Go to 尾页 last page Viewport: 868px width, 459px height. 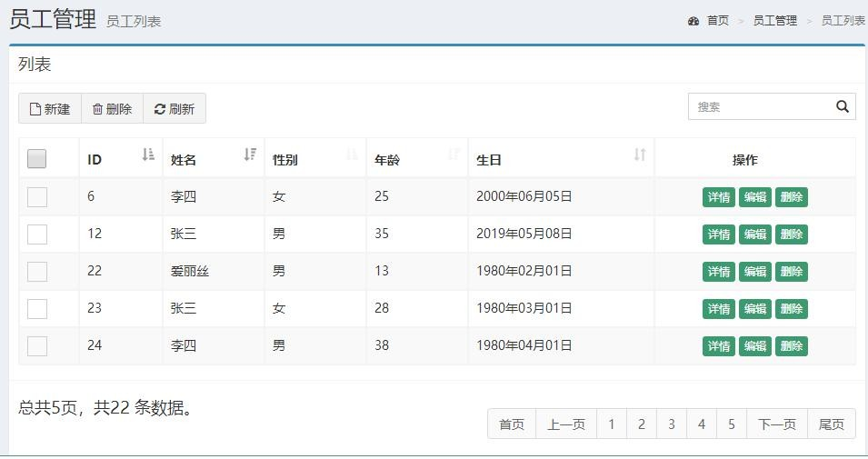832,424
